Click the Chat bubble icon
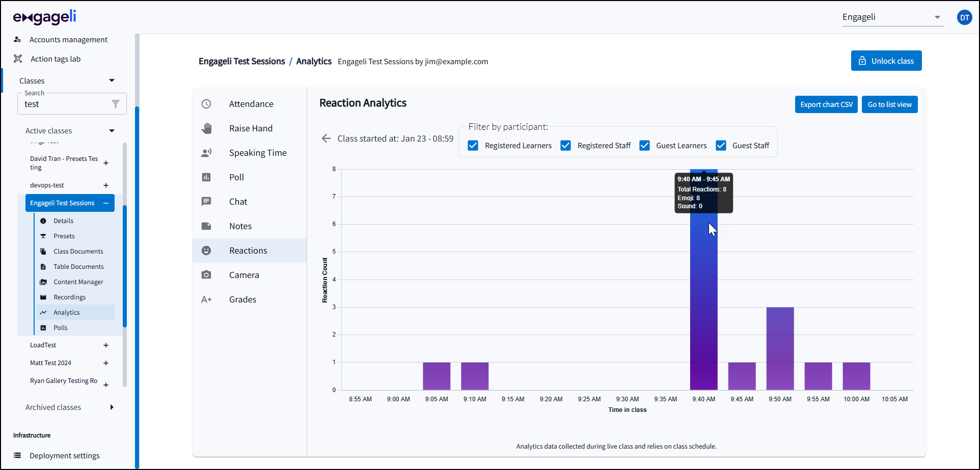This screenshot has width=980, height=470. point(206,202)
